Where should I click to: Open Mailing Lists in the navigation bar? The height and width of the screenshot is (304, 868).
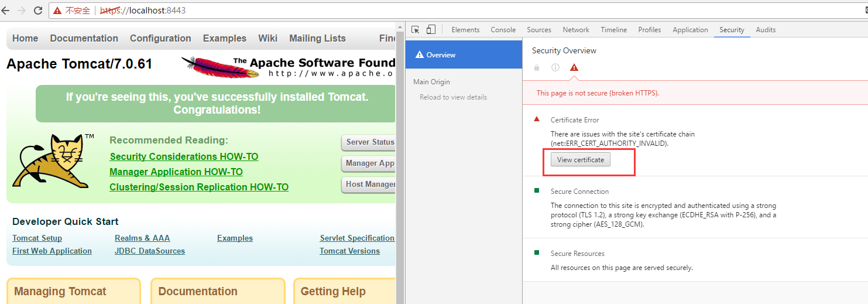(x=318, y=38)
